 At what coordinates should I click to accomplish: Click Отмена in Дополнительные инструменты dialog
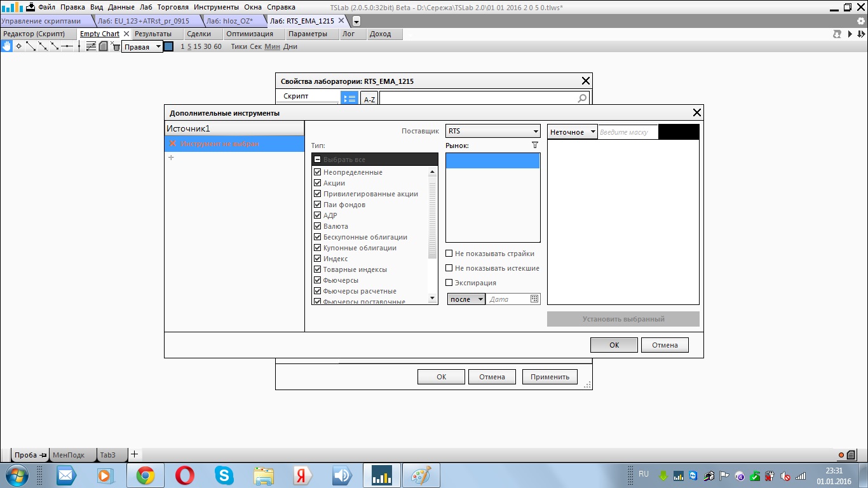665,345
